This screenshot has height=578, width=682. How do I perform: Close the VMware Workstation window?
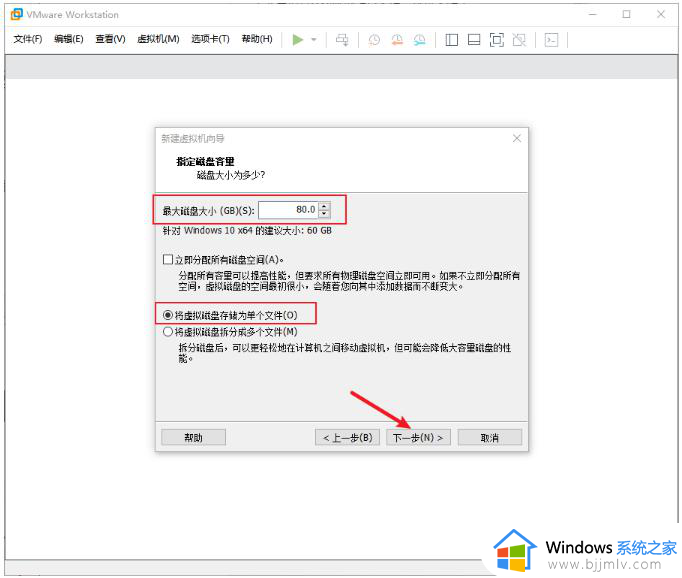tap(661, 14)
